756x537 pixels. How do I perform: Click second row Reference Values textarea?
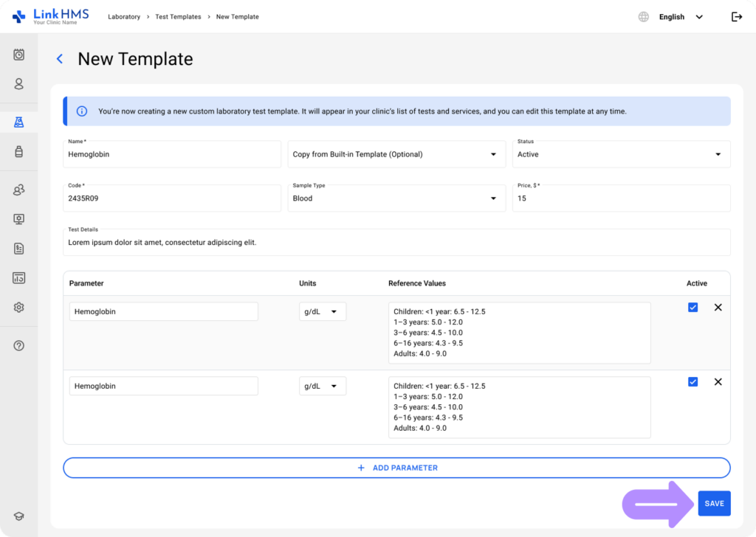(x=519, y=407)
